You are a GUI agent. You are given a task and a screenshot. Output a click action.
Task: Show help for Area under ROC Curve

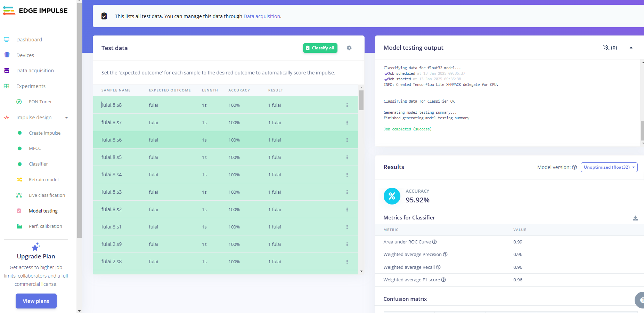point(434,242)
